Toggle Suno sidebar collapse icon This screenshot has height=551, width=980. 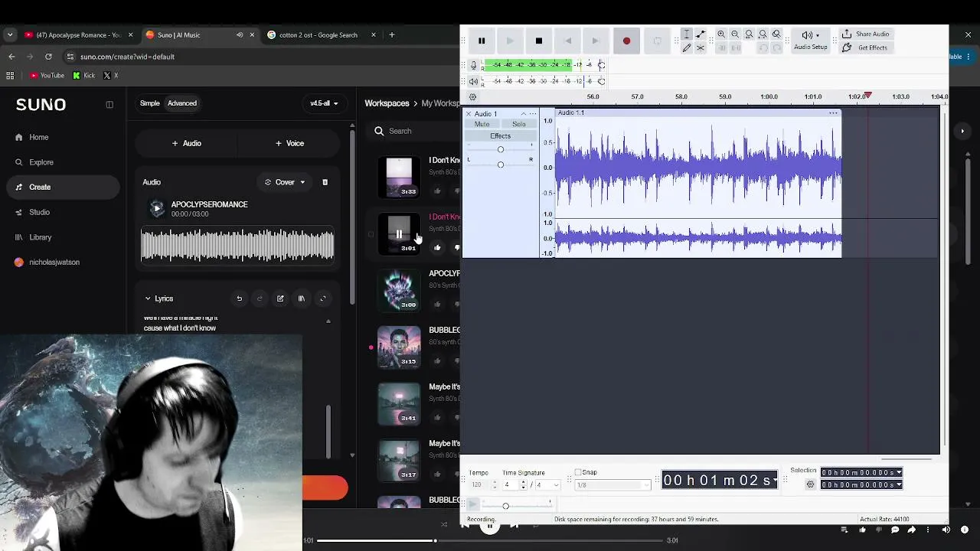tap(109, 105)
